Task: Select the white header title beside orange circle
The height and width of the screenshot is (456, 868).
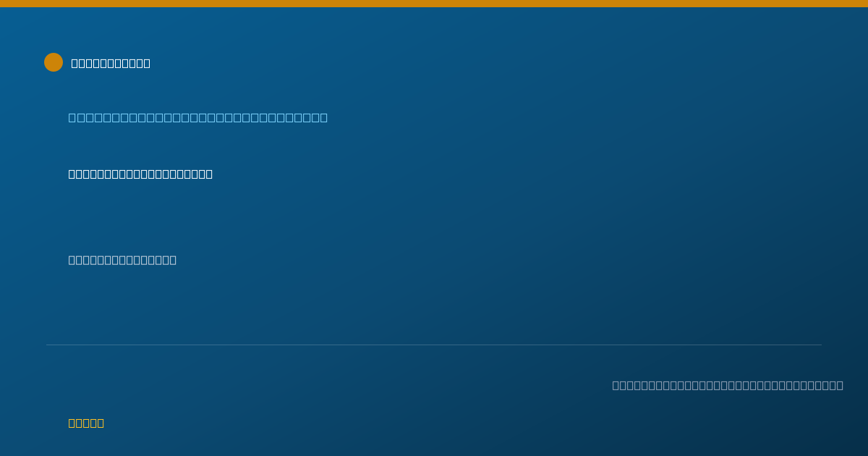Action: (111, 63)
